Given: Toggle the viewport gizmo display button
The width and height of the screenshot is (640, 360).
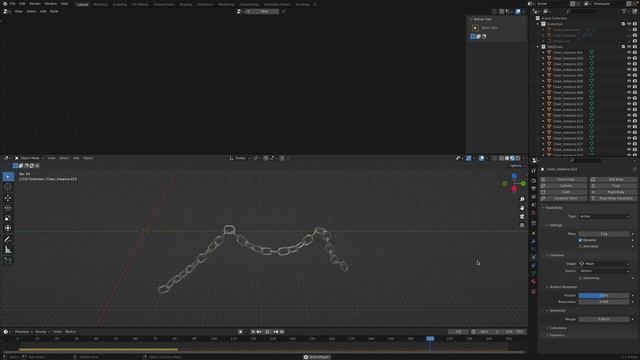Looking at the screenshot, I should (x=469, y=158).
